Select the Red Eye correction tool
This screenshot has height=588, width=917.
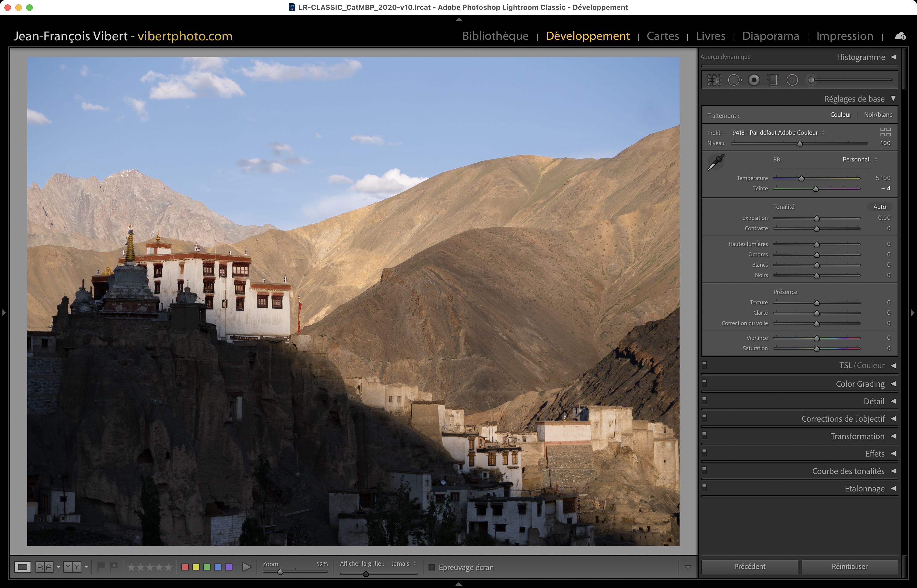pyautogui.click(x=754, y=80)
